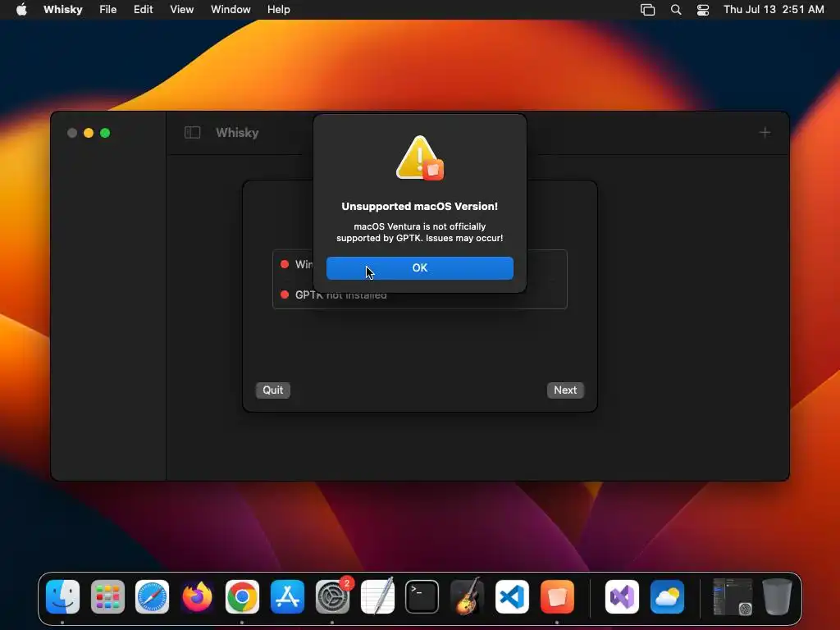Launch GarageBand from the Dock
The image size is (840, 630).
click(467, 597)
